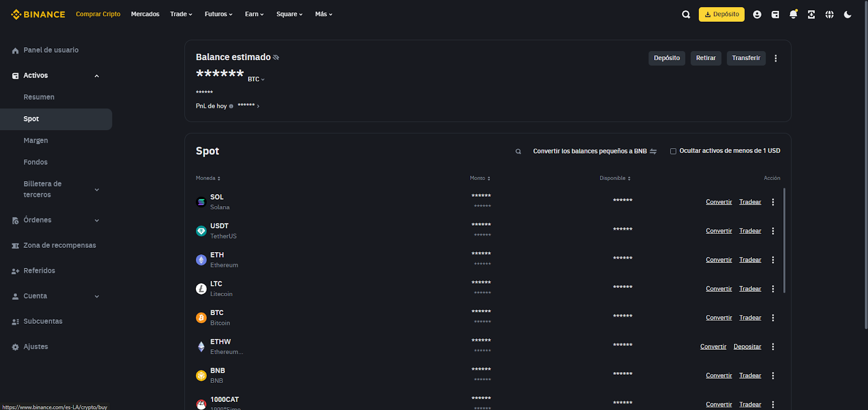Open notifications bell icon
Viewport: 868px width, 410px height.
[793, 15]
